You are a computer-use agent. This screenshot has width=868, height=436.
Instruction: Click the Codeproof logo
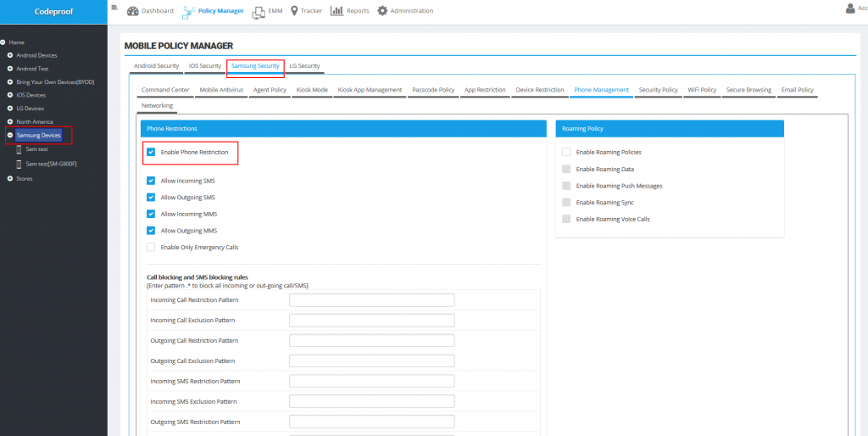tap(53, 12)
